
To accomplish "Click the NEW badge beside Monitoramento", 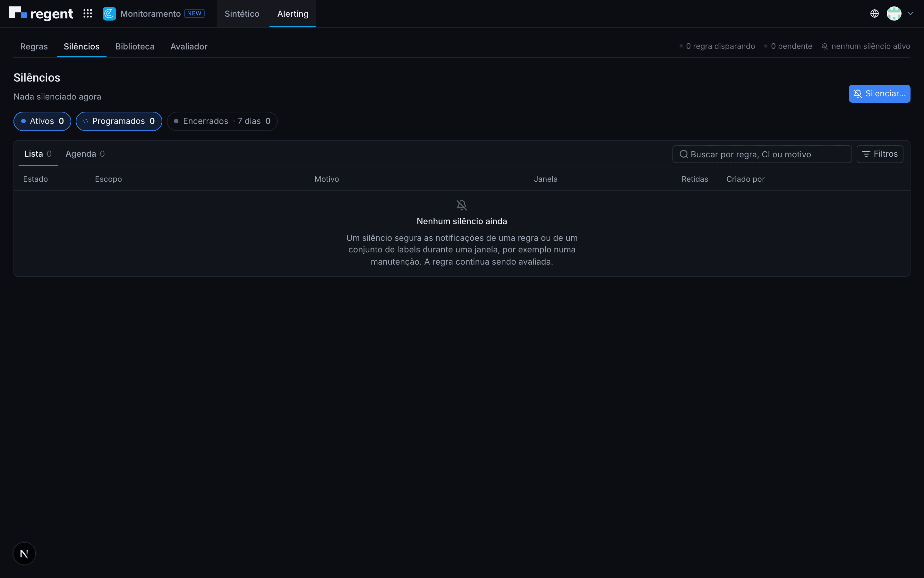I will (194, 13).
